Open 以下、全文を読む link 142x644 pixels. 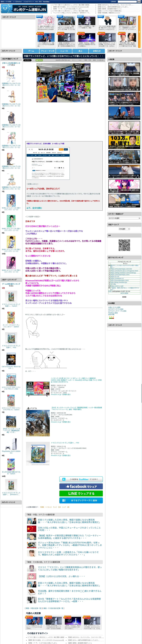tap(34, 208)
